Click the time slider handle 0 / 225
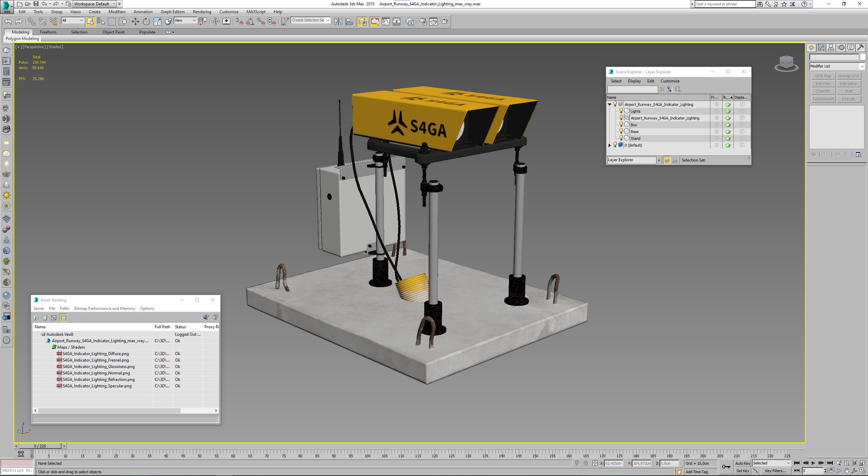Viewport: 868px width, 476px height. [40, 446]
